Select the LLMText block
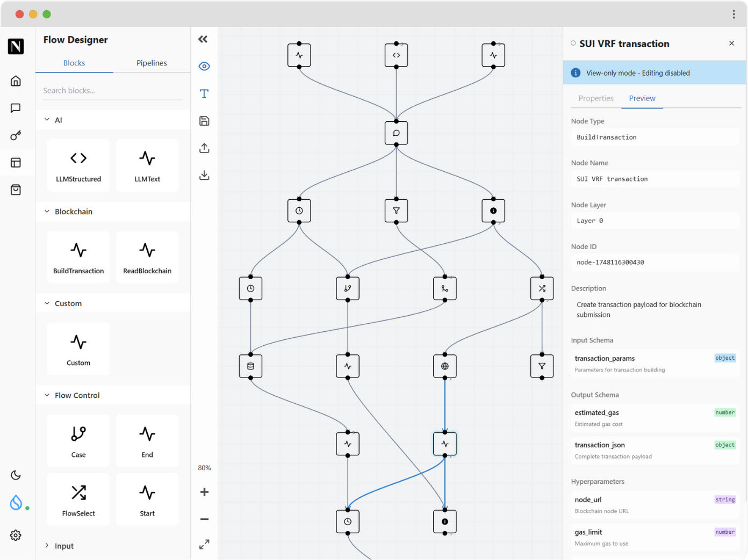The width and height of the screenshot is (748, 560). coord(147,165)
